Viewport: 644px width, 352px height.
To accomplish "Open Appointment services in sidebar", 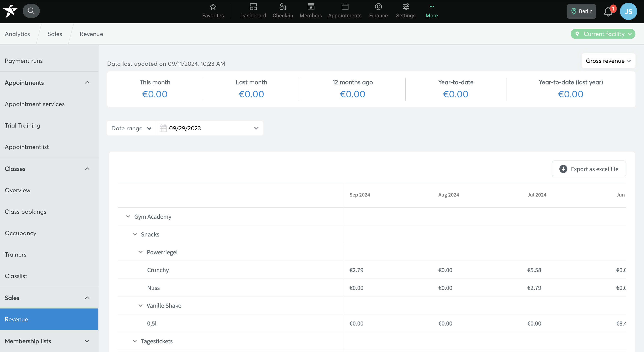I will [x=49, y=104].
